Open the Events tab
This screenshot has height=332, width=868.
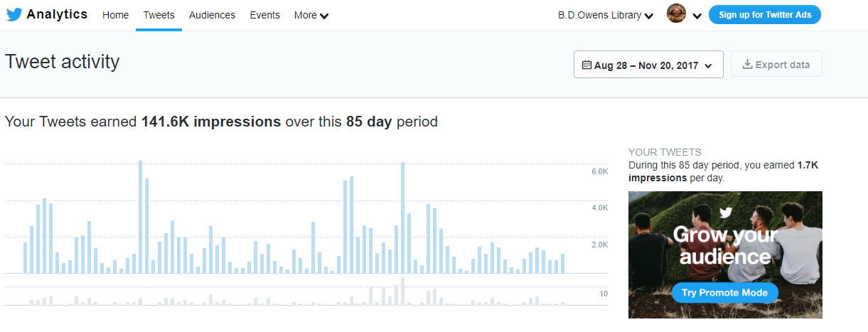point(264,15)
